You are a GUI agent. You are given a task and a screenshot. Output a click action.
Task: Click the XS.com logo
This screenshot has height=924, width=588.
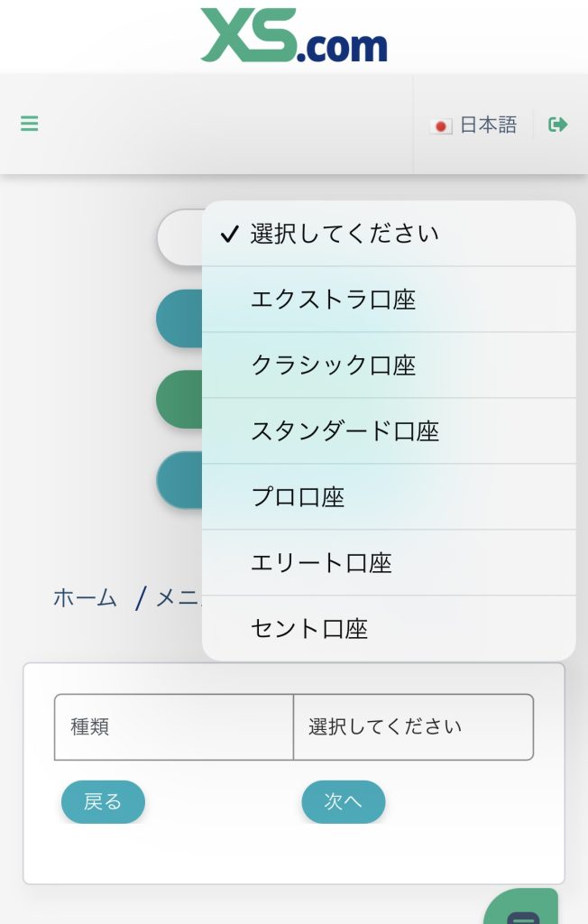[294, 36]
